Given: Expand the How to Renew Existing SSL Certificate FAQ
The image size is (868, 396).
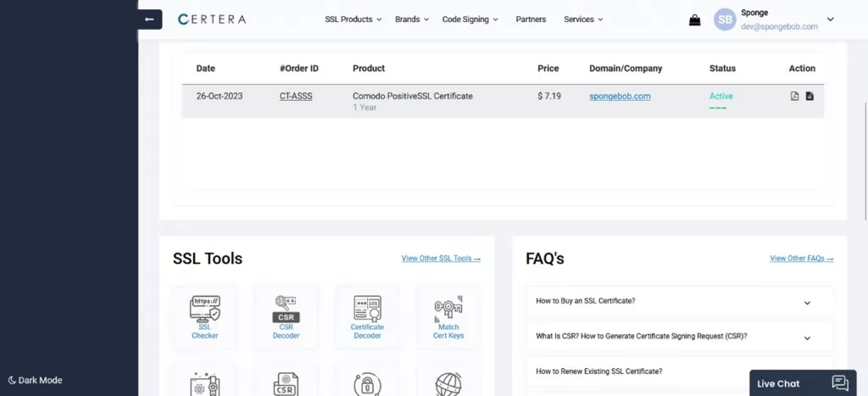Looking at the screenshot, I should click(x=679, y=371).
